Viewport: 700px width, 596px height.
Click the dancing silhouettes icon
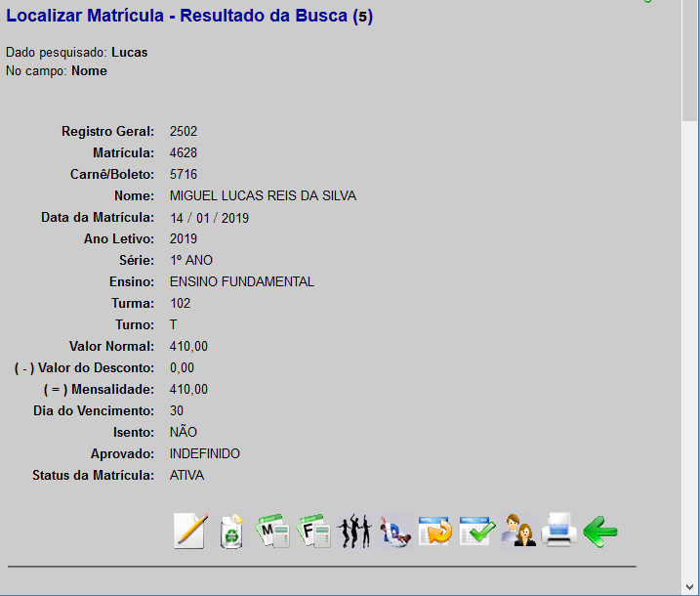(353, 531)
